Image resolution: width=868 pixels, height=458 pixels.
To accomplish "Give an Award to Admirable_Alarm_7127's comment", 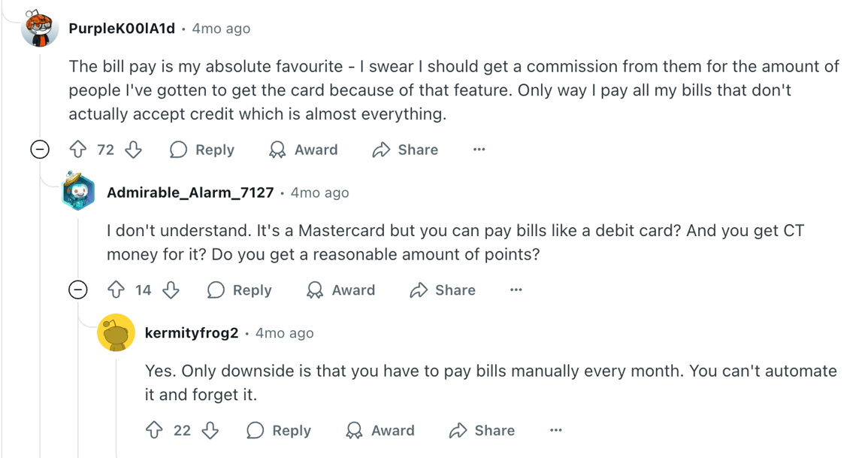I will (341, 290).
